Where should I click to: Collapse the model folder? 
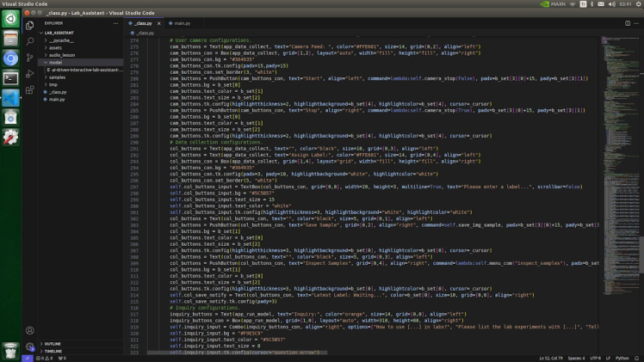tap(55, 62)
